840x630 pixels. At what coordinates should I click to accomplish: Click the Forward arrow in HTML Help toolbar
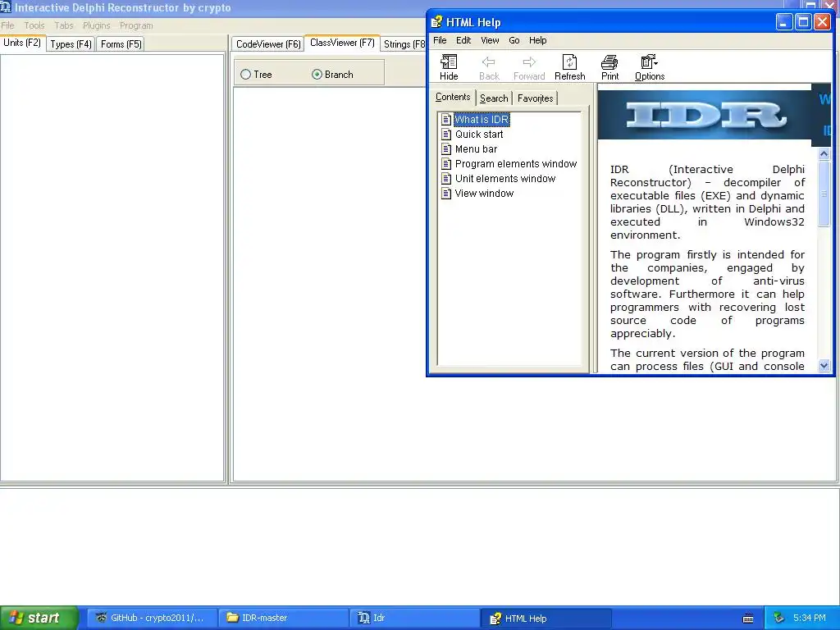529,67
